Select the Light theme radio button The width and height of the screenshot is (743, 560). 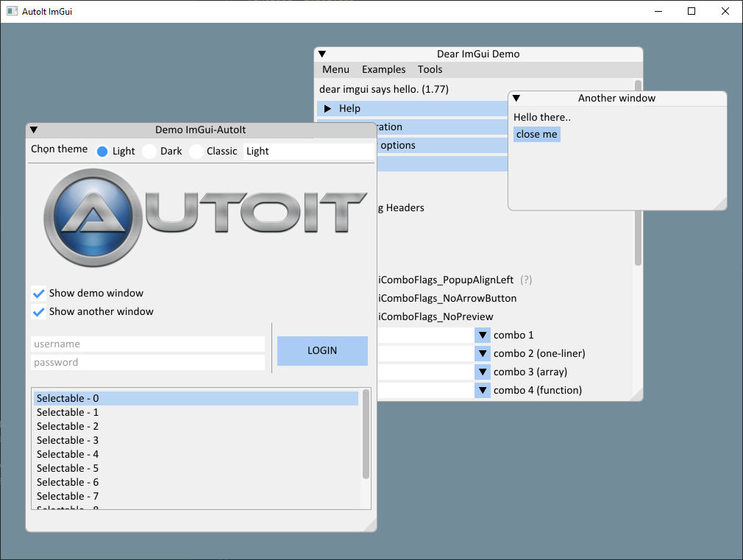click(102, 152)
